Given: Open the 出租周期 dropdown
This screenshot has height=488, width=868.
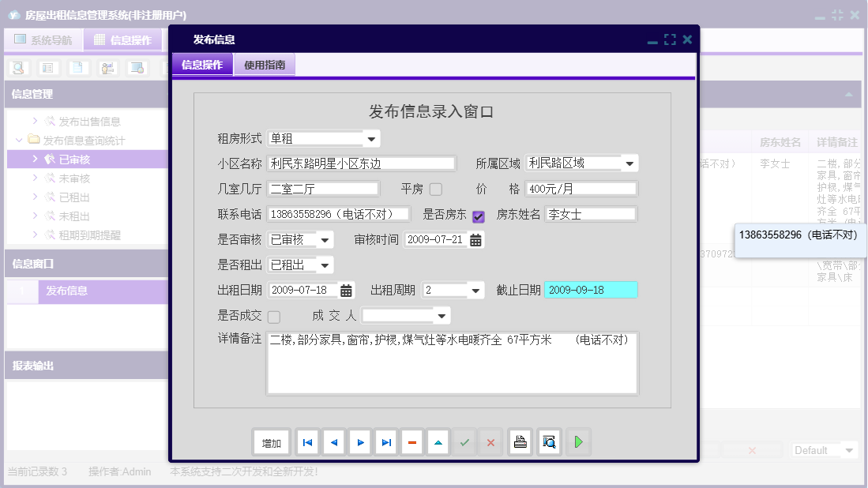Looking at the screenshot, I should pos(475,289).
